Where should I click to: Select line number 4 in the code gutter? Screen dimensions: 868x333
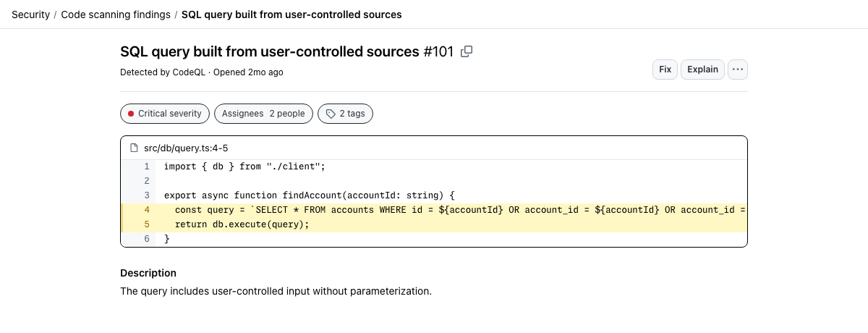coord(147,210)
